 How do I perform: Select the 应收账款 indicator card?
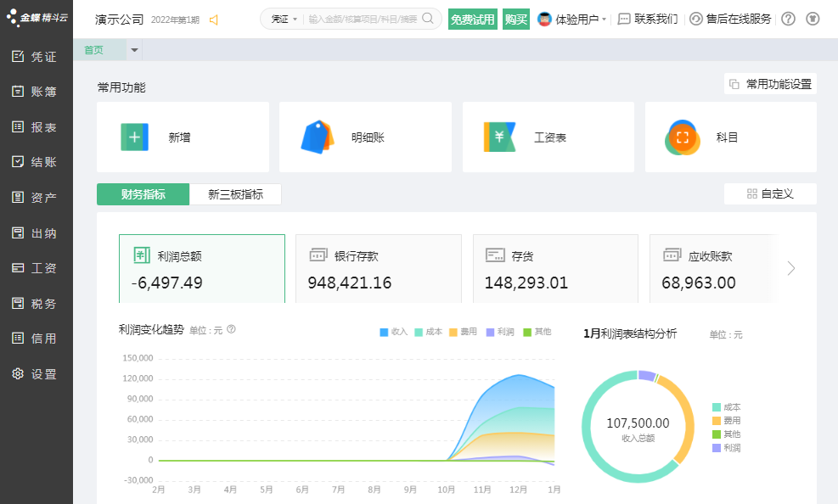coord(713,269)
